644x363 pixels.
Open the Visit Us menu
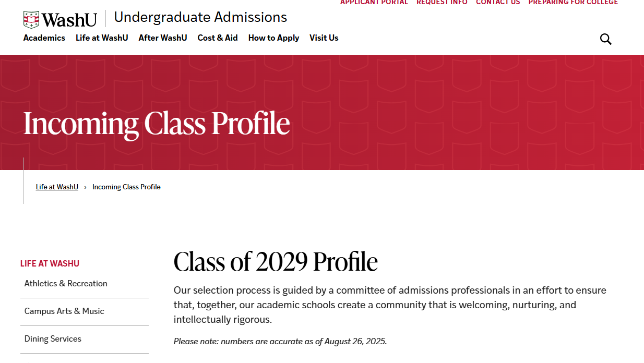point(324,38)
